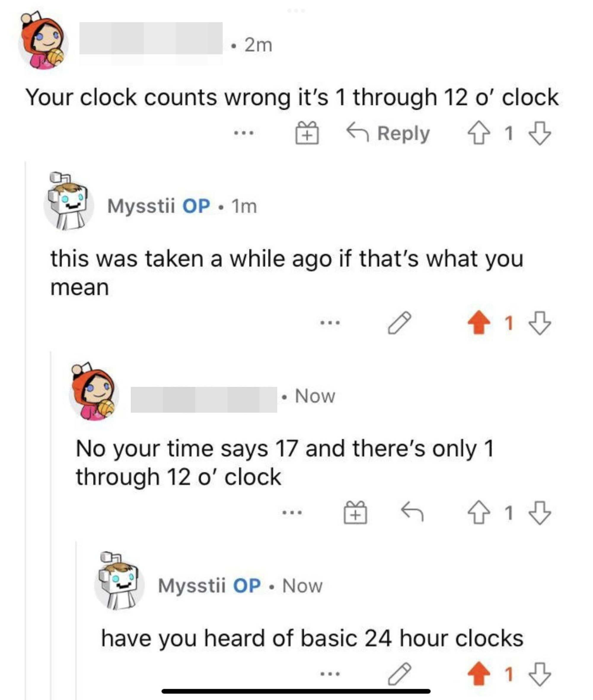Downvote the '24 hour clocks' comment
Image resolution: width=593 pixels, height=700 pixels.
(540, 674)
